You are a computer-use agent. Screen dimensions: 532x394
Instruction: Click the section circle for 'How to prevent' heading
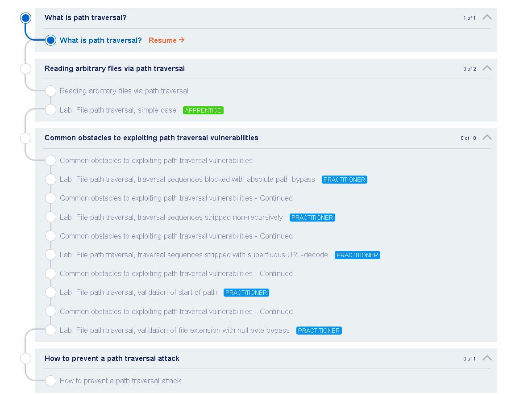pyautogui.click(x=26, y=358)
